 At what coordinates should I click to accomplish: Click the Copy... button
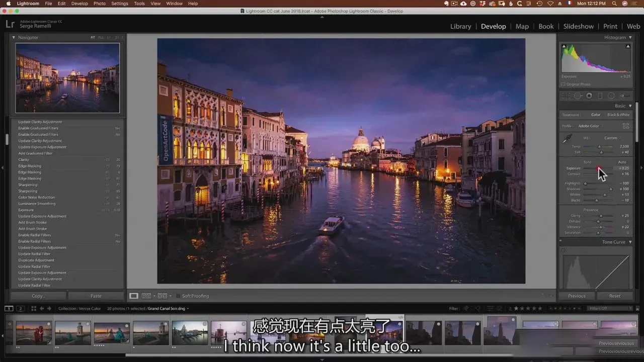pos(39,296)
